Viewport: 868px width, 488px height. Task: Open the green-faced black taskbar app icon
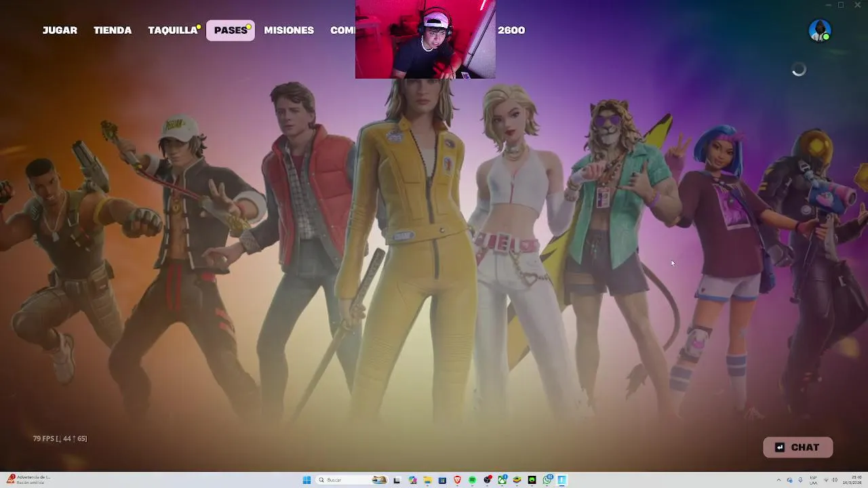click(532, 480)
